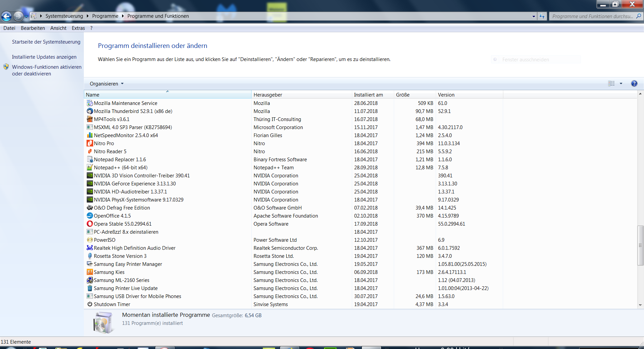The height and width of the screenshot is (349, 644).
Task: Click Realtek High Definition Audio Driver icon
Action: 90,248
